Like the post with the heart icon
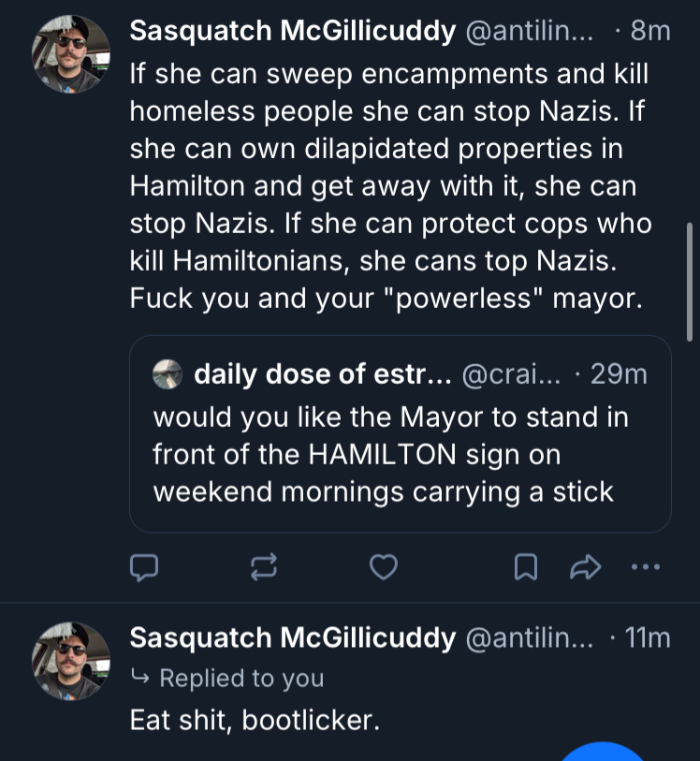The image size is (700, 761). point(384,566)
